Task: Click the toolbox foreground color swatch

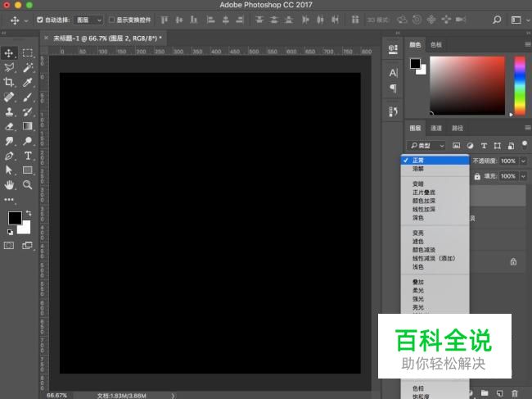Action: 15,218
